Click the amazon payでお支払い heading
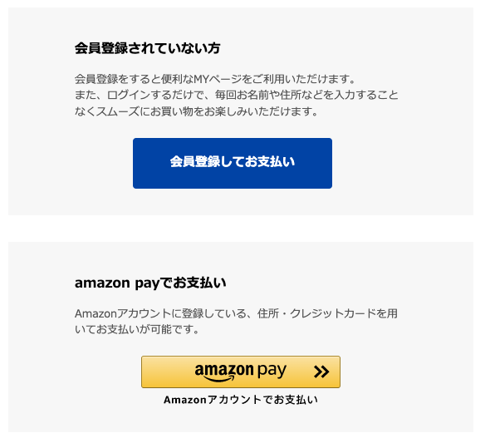Viewport: 490px width, 448px height. coord(150,283)
